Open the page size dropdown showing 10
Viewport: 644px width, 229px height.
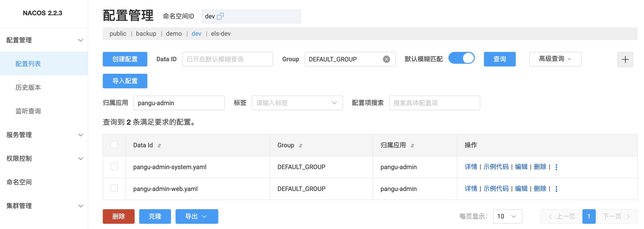(508, 216)
